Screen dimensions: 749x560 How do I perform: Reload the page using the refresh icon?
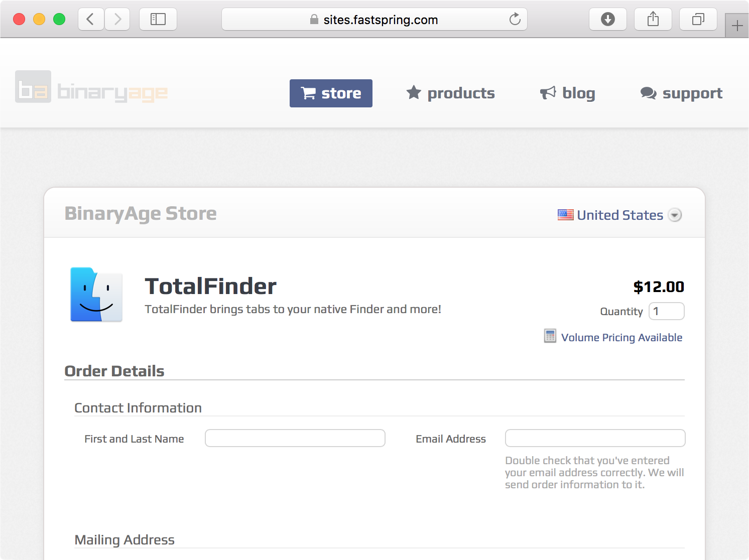click(515, 20)
